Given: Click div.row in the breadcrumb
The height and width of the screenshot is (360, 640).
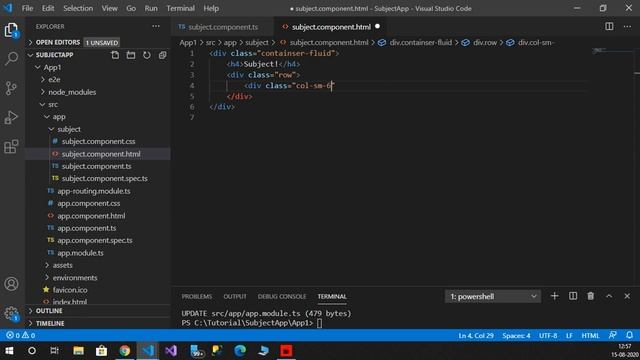Looking at the screenshot, I should [x=484, y=42].
